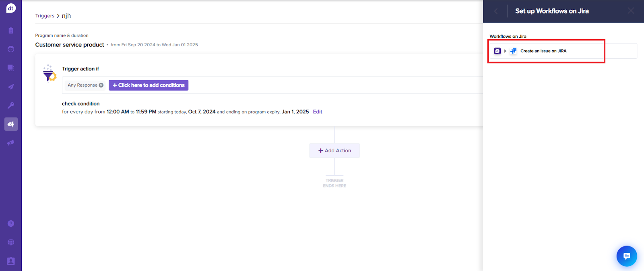Go to Triggers breadcrumb
Viewport: 644px width, 271px height.
[45, 16]
